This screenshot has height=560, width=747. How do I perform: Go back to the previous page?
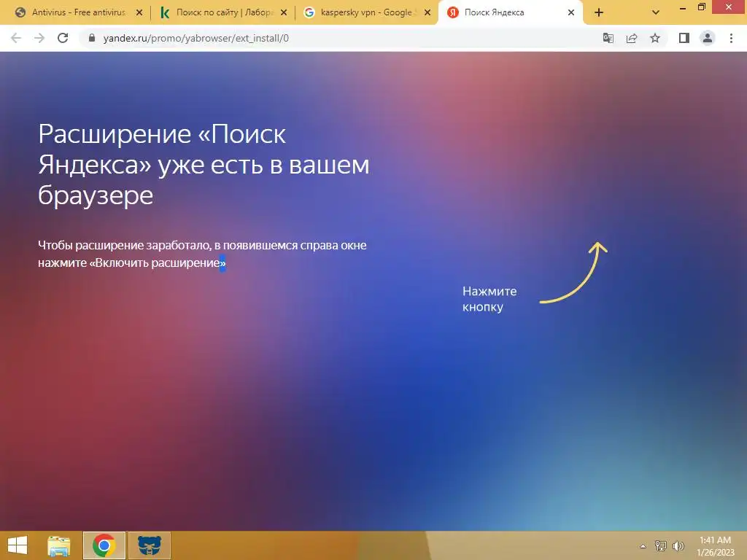(16, 38)
